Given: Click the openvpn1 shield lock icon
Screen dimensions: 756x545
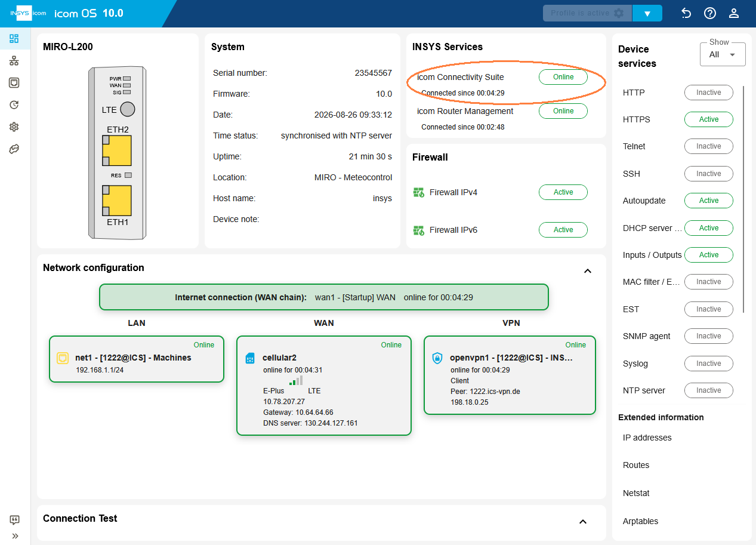Looking at the screenshot, I should (437, 358).
